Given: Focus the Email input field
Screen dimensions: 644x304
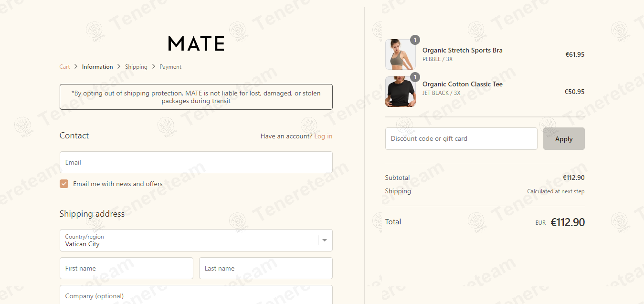Looking at the screenshot, I should (x=196, y=162).
